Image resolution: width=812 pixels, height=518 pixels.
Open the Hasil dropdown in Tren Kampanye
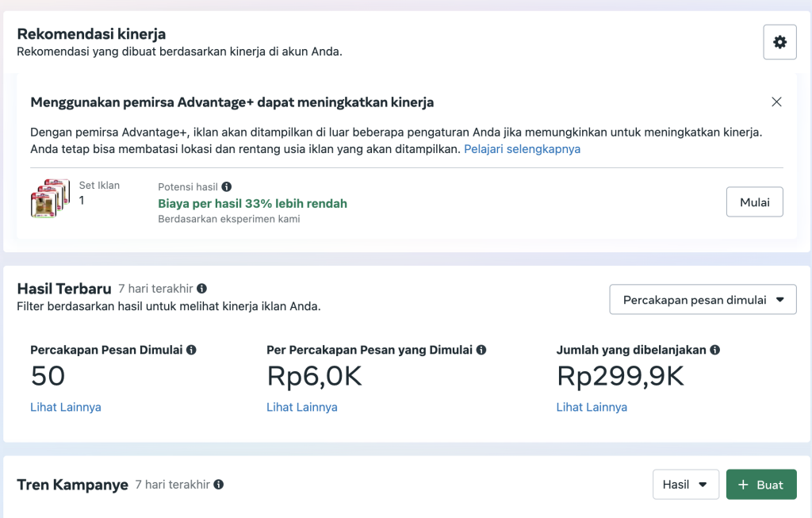pyautogui.click(x=685, y=485)
